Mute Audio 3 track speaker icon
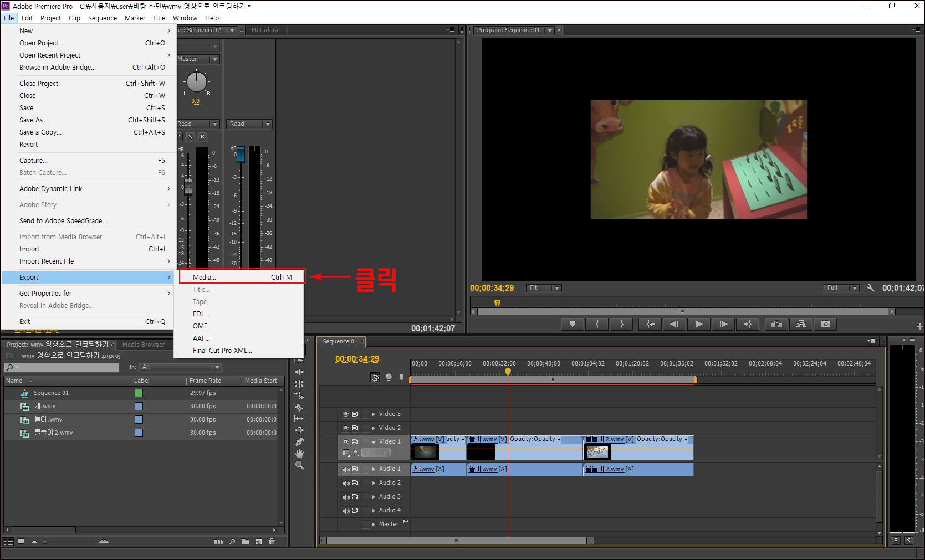 346,497
